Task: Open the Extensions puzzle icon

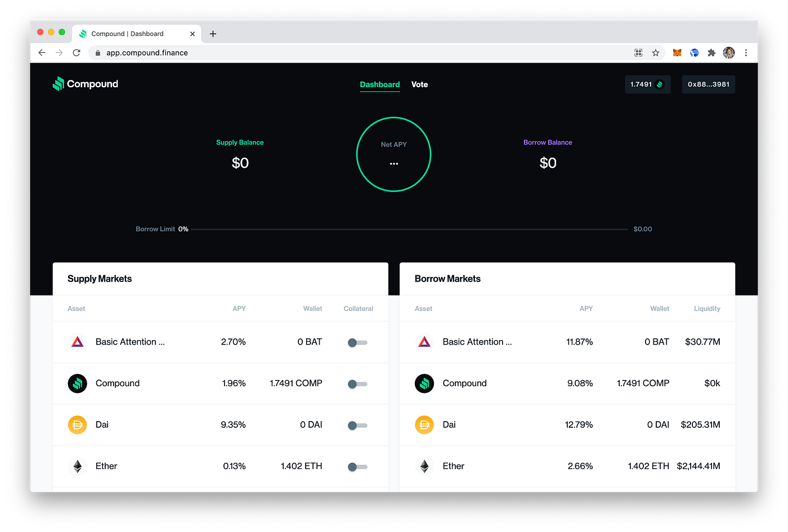Action: tap(711, 52)
